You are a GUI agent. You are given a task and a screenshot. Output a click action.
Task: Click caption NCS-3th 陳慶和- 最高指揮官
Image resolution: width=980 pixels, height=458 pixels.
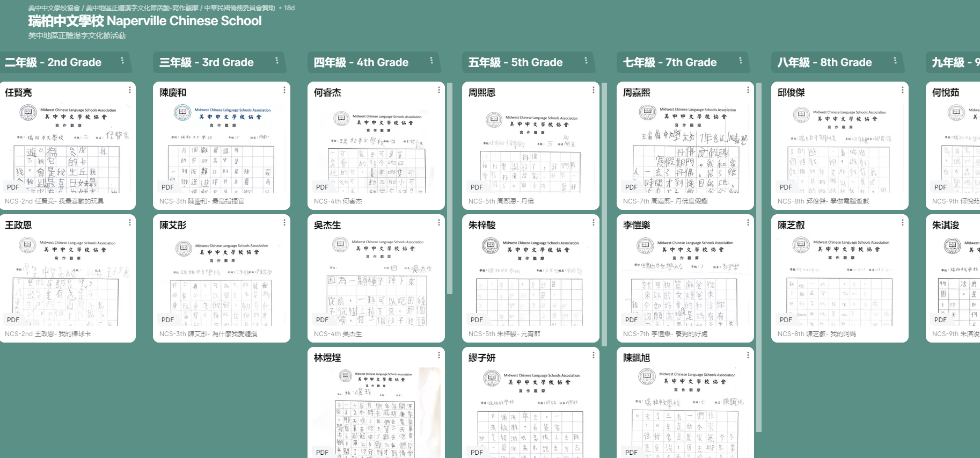click(202, 201)
